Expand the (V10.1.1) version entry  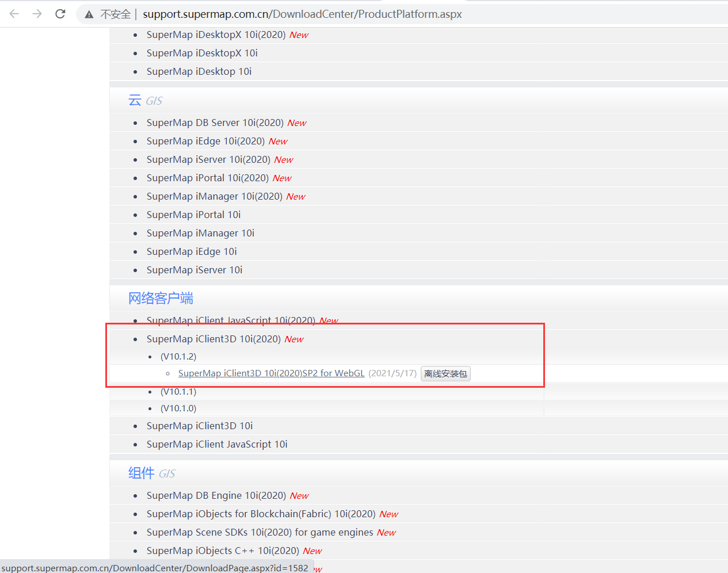pos(178,392)
